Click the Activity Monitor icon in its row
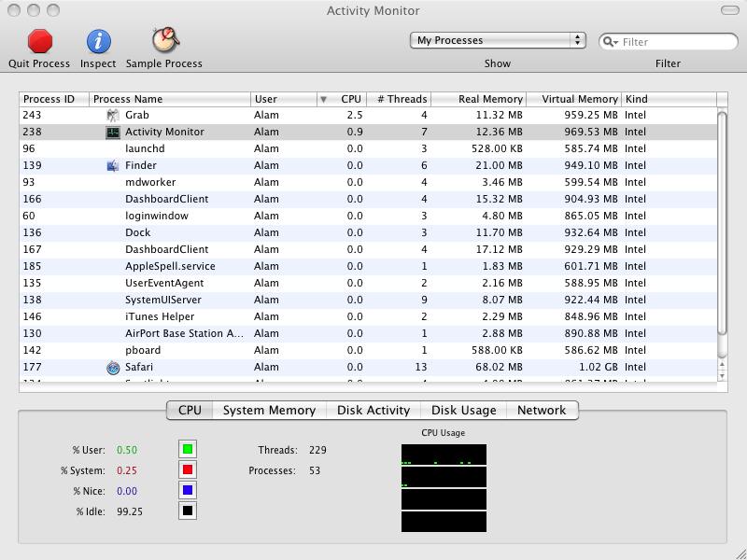747x560 pixels. point(113,132)
